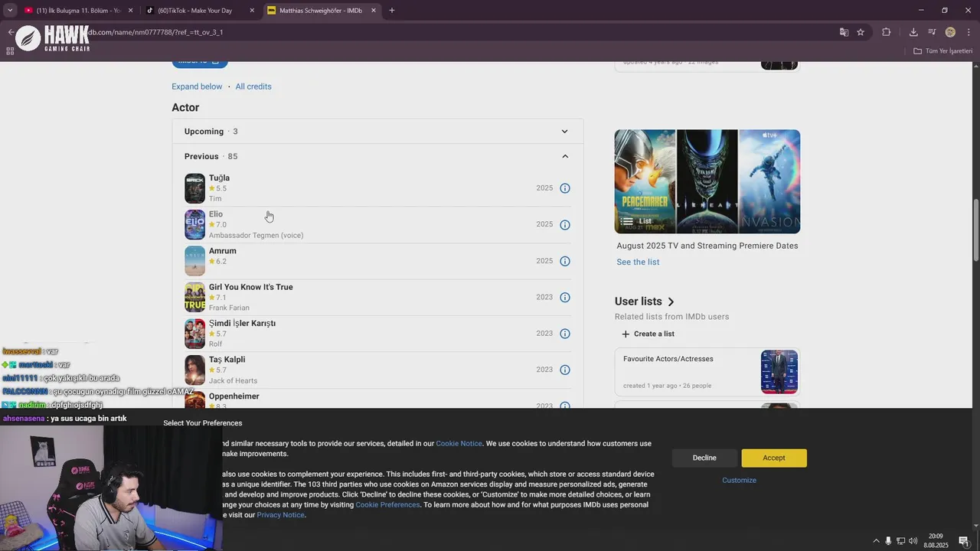Click See the list link
Viewport: 980px width, 551px height.
(638, 262)
